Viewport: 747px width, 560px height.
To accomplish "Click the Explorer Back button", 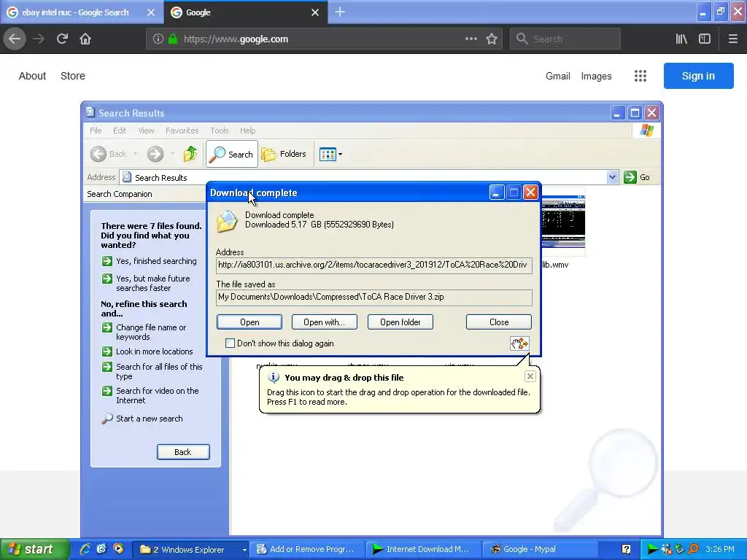I will [x=109, y=154].
